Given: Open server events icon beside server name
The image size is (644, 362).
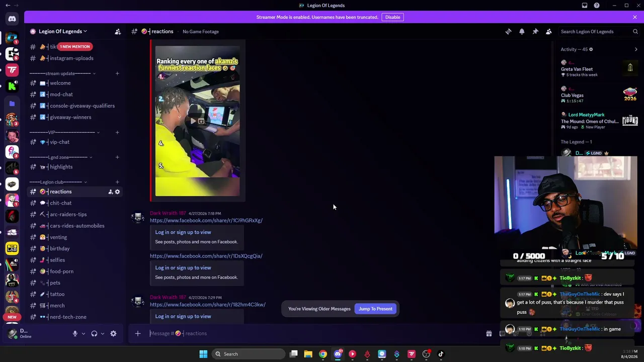Looking at the screenshot, I should pyautogui.click(x=118, y=32).
